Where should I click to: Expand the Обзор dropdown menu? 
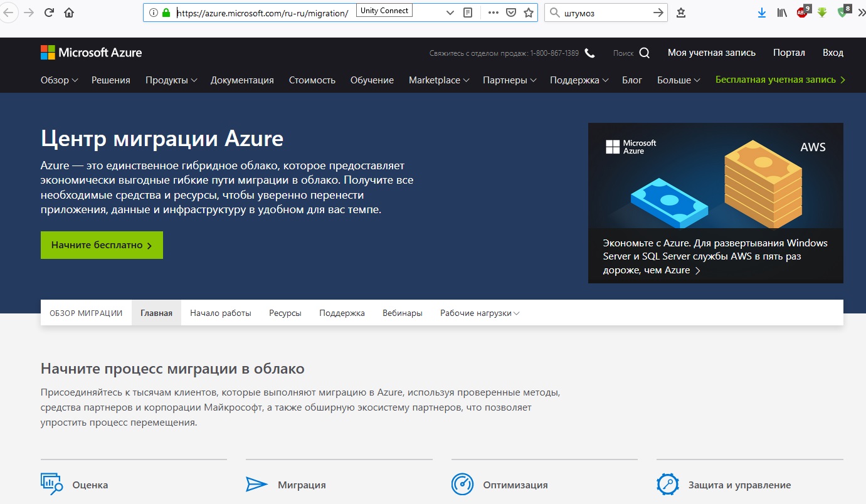click(x=59, y=80)
